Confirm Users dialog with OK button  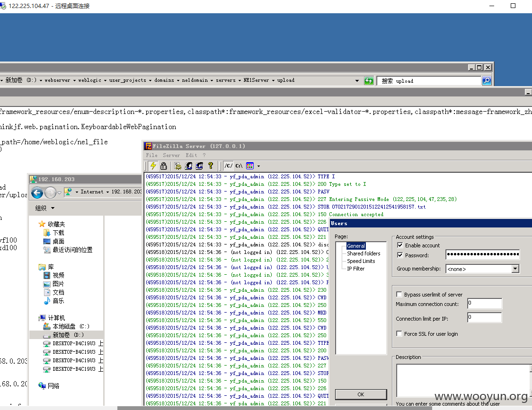click(361, 394)
